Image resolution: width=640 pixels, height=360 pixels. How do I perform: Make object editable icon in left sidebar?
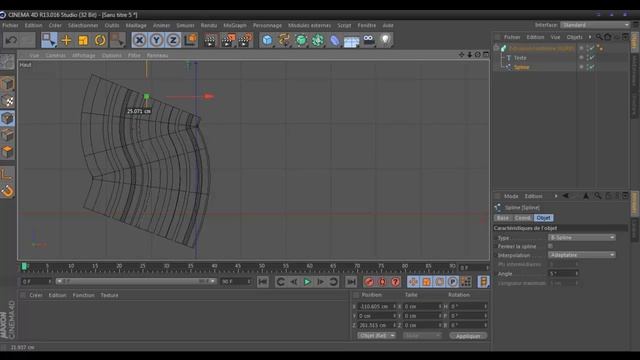point(7,62)
